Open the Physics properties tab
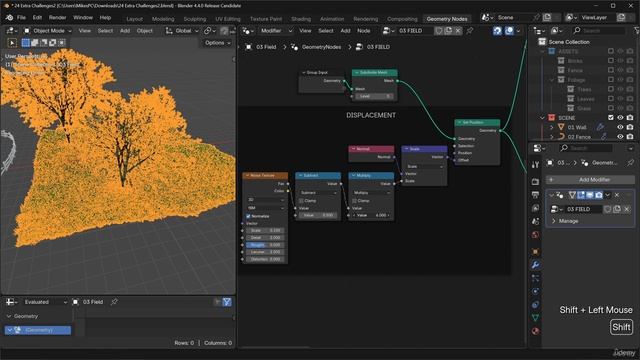The height and width of the screenshot is (360, 640). coord(536,291)
